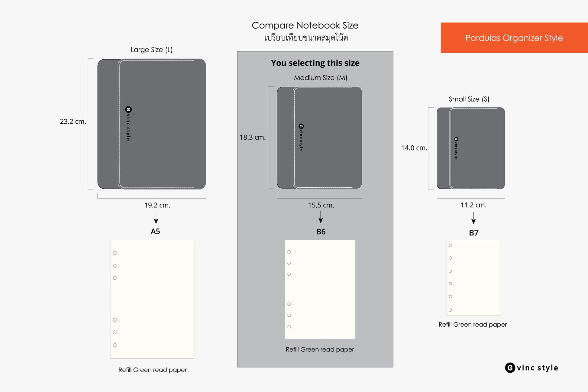This screenshot has height=392, width=588.
Task: Click the G logo on the large notebook
Action: click(128, 109)
